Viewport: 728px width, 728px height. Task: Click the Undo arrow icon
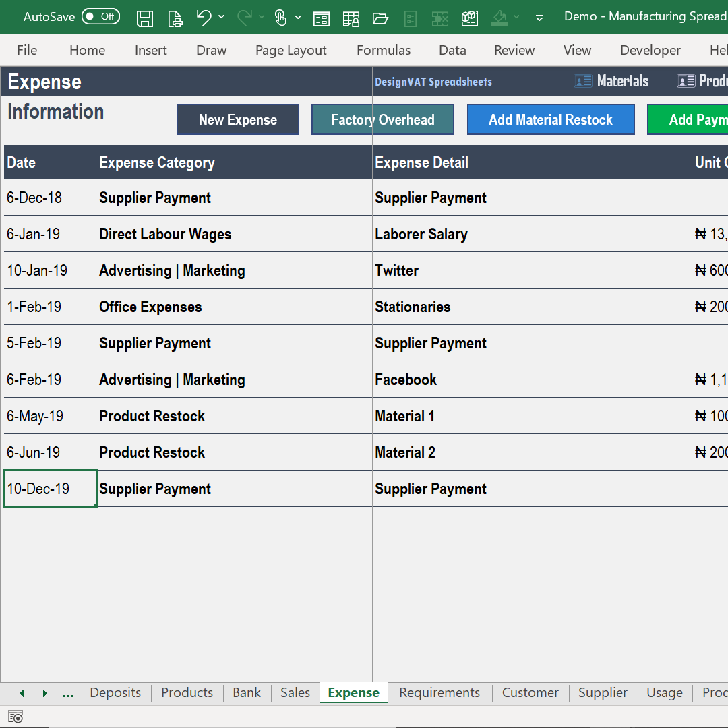pos(204,18)
